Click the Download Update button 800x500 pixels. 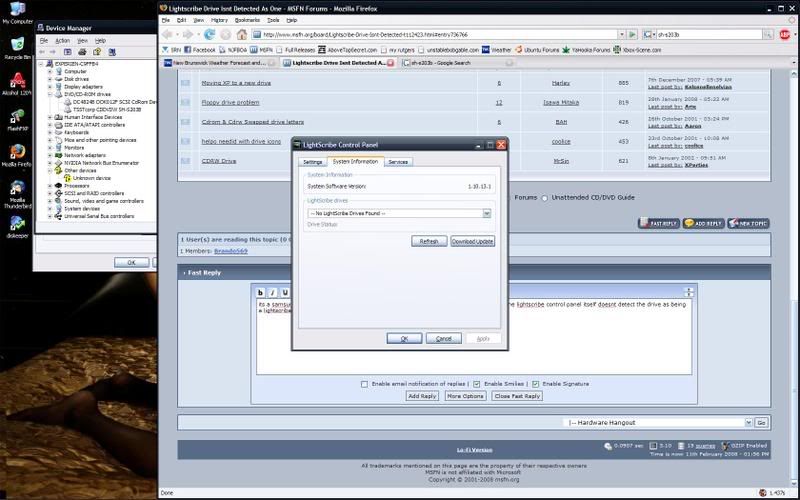point(472,241)
